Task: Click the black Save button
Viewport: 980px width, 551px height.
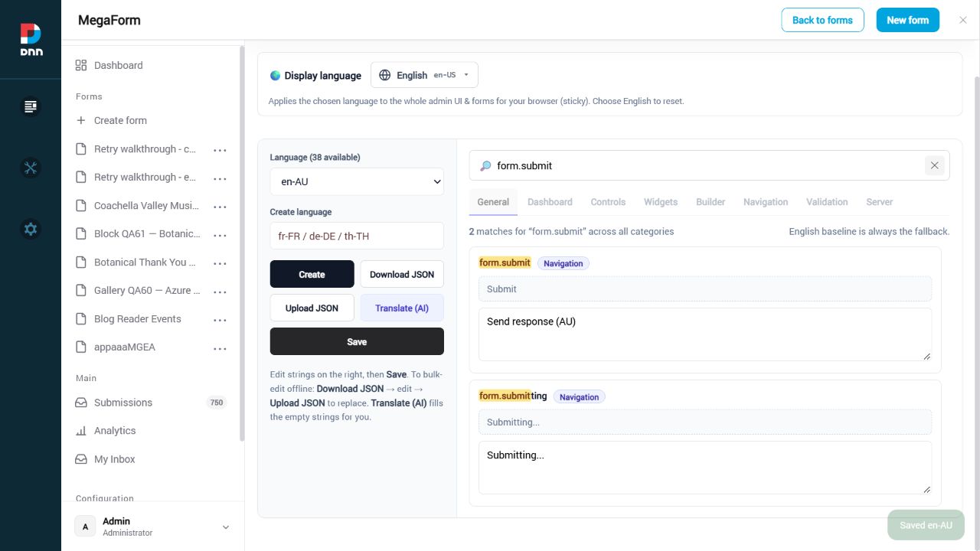Action: tap(357, 341)
